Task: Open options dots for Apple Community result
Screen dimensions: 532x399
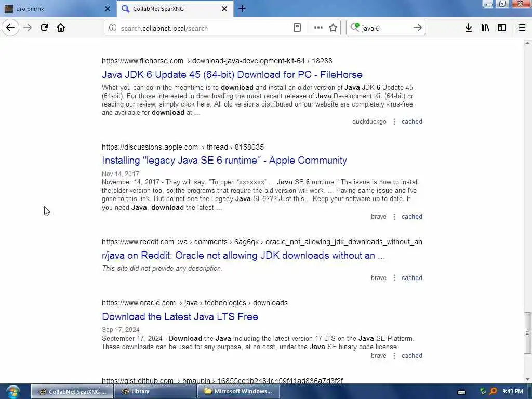Action: [394, 217]
